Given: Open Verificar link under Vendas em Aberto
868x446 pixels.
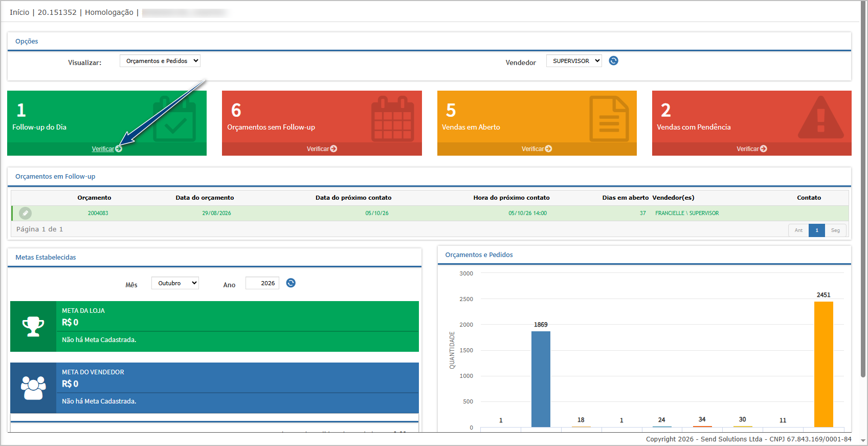Looking at the screenshot, I should coord(537,149).
